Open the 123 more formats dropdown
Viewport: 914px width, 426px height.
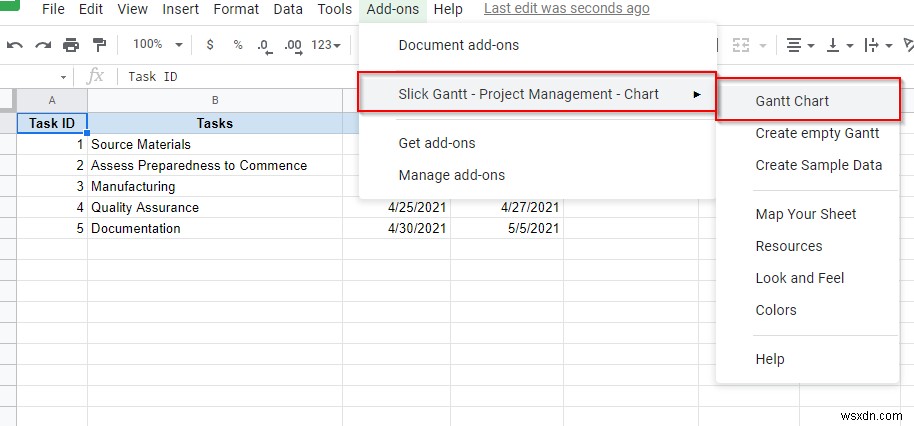(x=326, y=45)
